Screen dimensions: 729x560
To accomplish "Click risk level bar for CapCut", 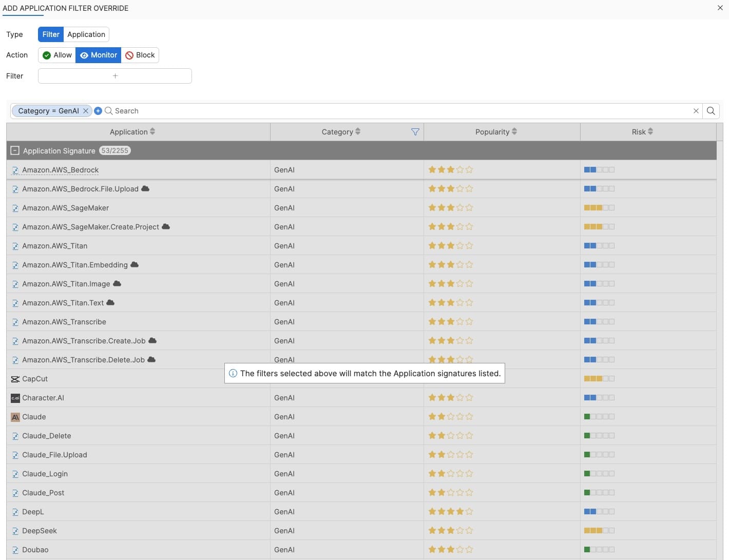I will (599, 379).
